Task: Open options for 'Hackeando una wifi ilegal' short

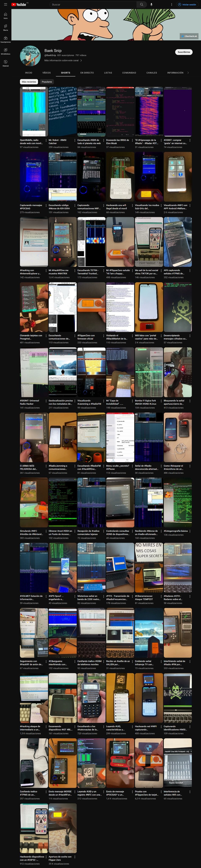Action: click(132, 205)
